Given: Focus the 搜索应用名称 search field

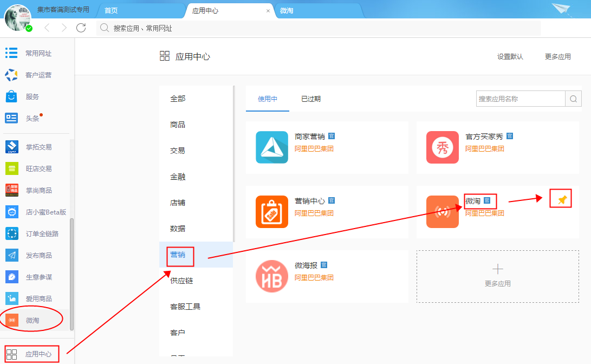Looking at the screenshot, I should click(521, 99).
